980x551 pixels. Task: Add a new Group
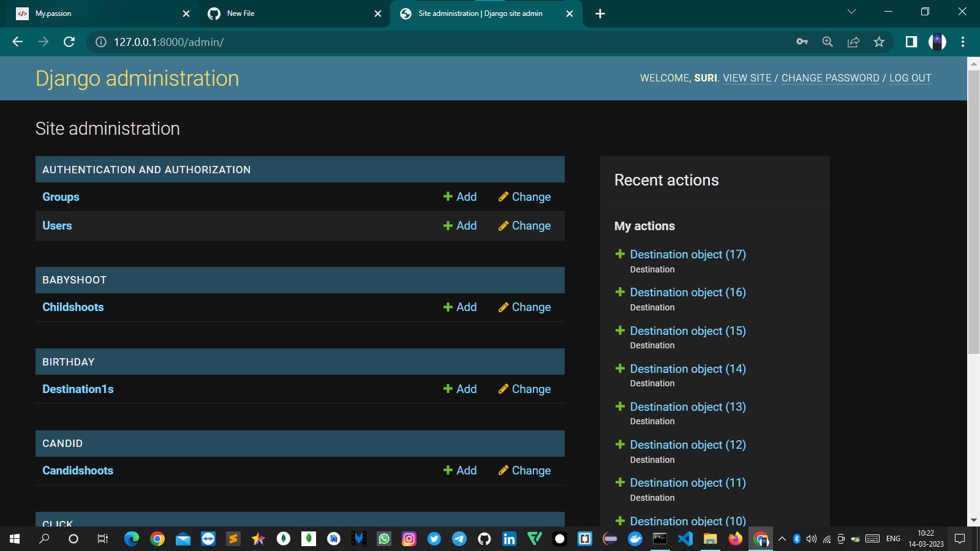coord(460,197)
